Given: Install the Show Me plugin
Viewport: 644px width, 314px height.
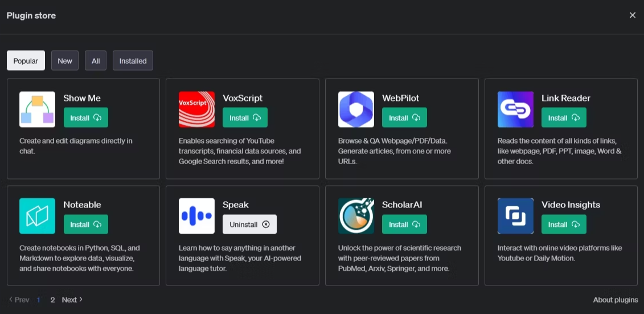Looking at the screenshot, I should click(86, 117).
